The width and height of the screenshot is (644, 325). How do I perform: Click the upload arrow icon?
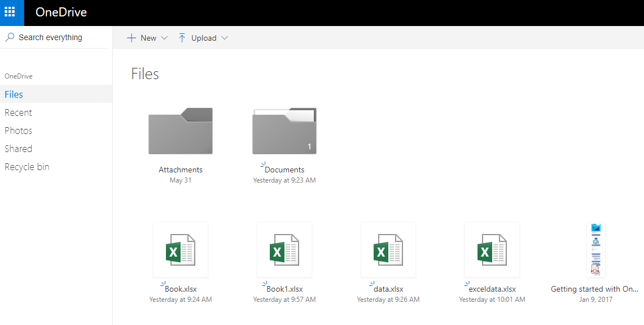(x=182, y=38)
